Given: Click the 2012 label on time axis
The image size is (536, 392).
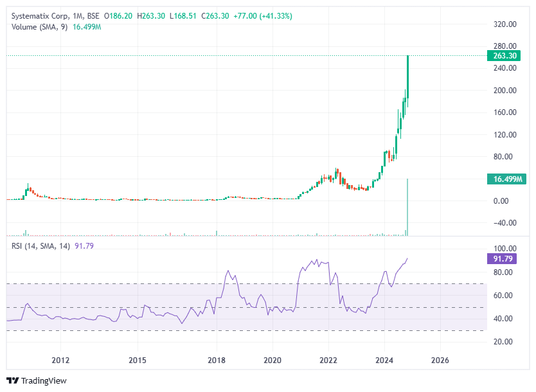Looking at the screenshot, I should pyautogui.click(x=60, y=361).
